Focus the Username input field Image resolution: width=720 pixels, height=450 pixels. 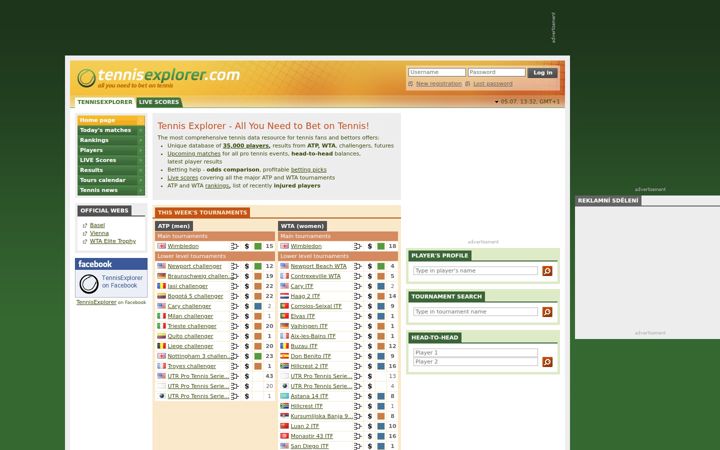click(x=437, y=73)
